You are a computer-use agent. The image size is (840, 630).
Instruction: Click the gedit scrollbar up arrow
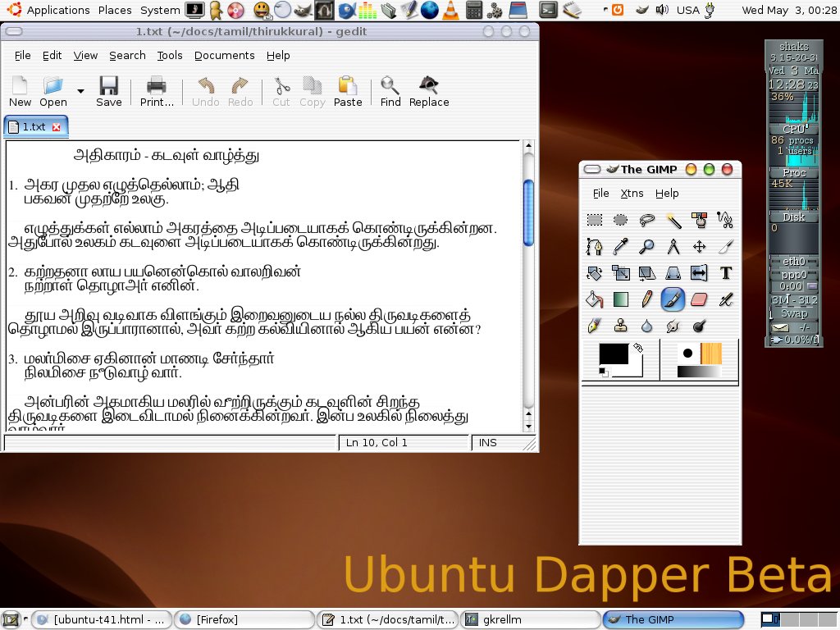(x=528, y=146)
